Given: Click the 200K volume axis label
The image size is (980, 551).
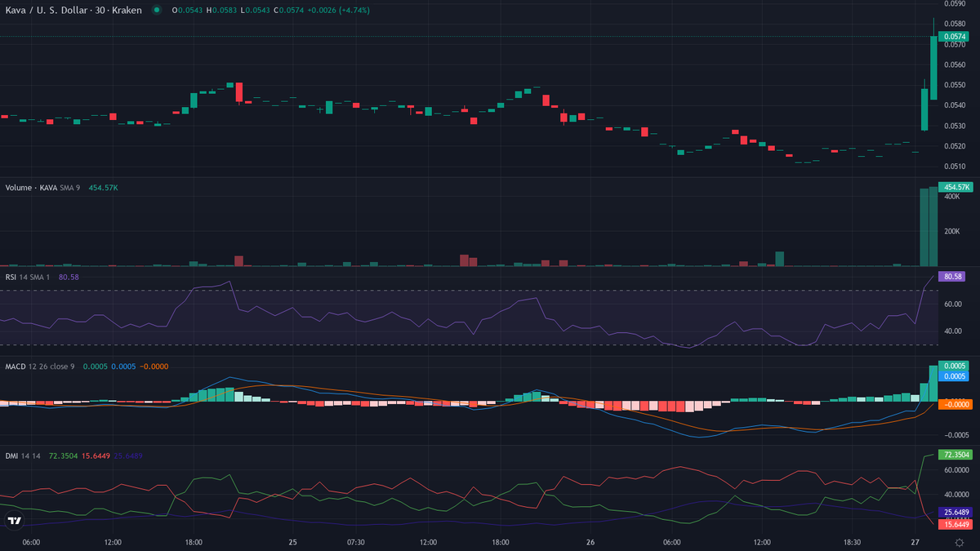Looking at the screenshot, I should [951, 232].
